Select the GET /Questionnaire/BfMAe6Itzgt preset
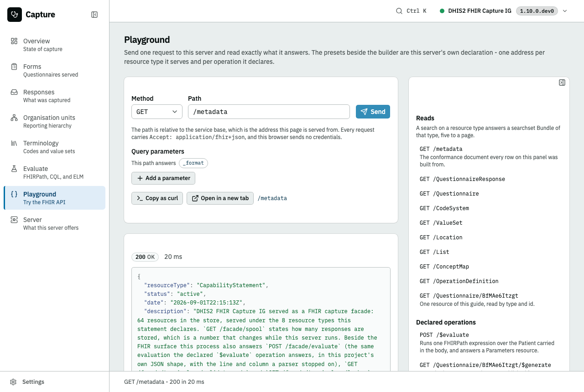 [489, 299]
